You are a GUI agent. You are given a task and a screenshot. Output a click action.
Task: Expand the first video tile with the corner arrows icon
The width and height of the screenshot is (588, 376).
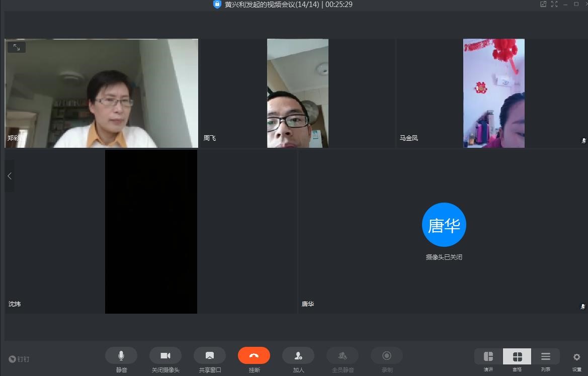17,47
